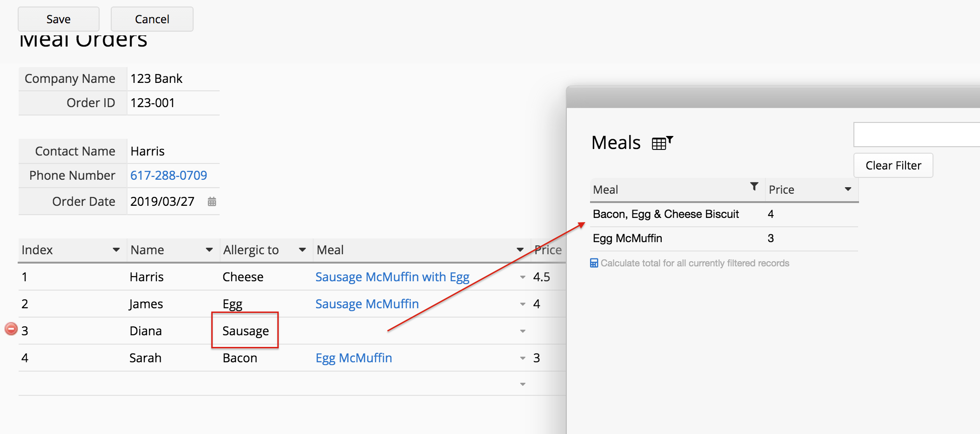This screenshot has height=434, width=980.
Task: Open the Index column dropdown arrow
Action: [x=116, y=250]
